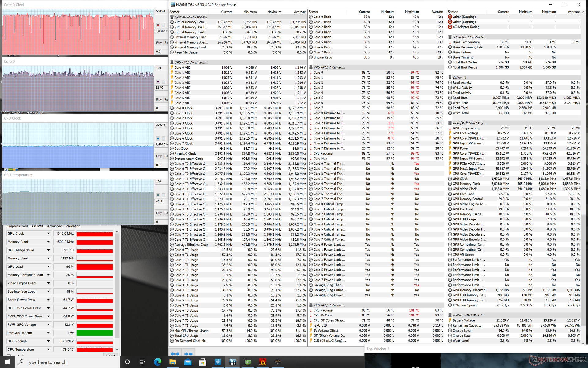Open Memory Used sensor dropdown in GPU-Z
588x368 pixels.
(x=48, y=259)
